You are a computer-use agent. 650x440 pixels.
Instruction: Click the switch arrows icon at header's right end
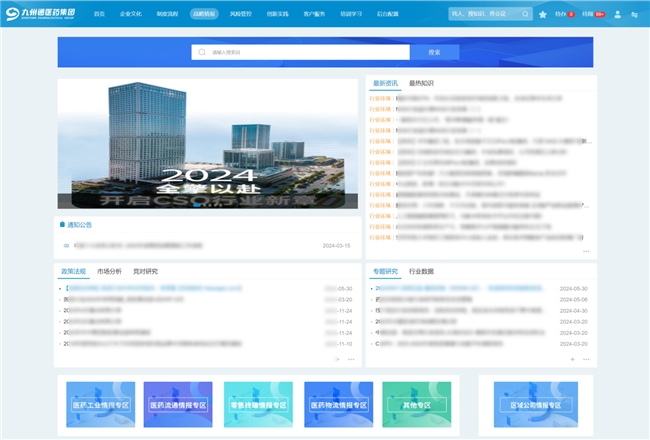pyautogui.click(x=634, y=14)
